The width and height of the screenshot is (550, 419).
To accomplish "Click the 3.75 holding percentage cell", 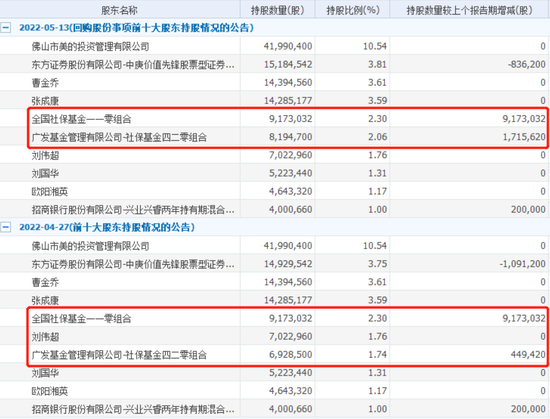I will [377, 264].
